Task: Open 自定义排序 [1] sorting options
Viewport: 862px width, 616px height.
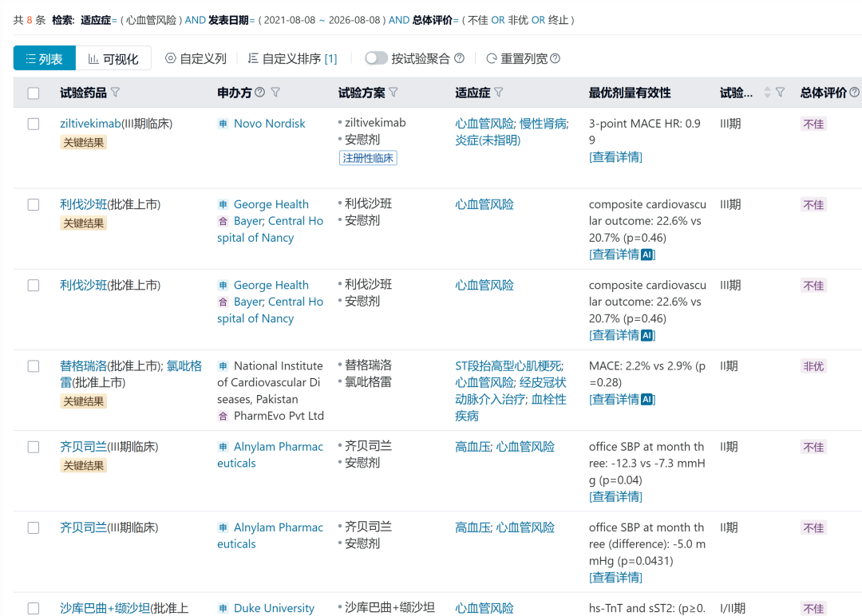Action: point(292,58)
